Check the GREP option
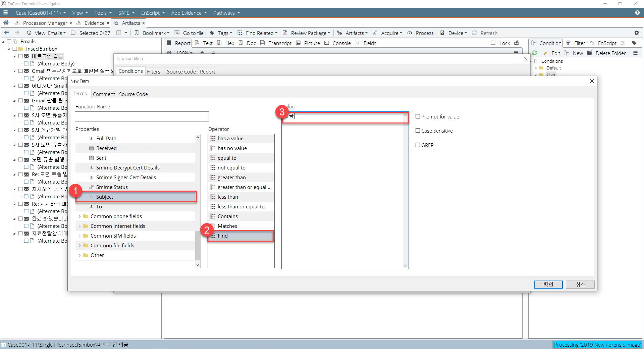Screen dimensions: 644x349 [x=418, y=145]
